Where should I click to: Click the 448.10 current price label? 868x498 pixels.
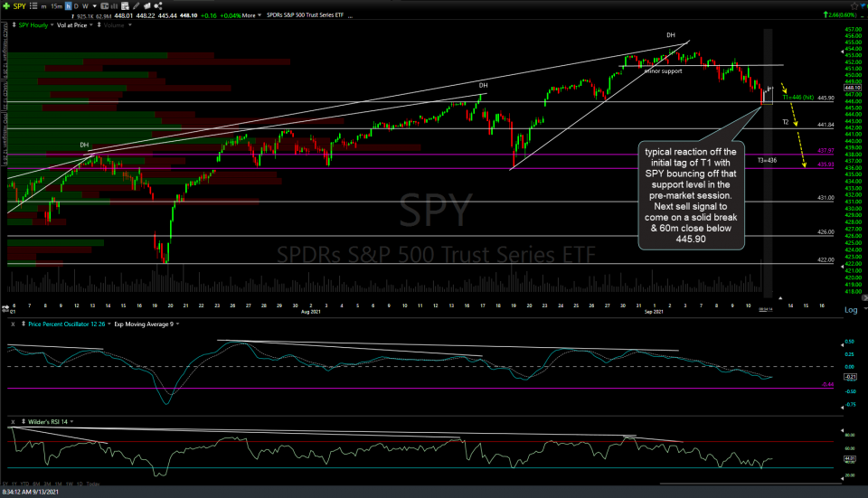tap(853, 88)
